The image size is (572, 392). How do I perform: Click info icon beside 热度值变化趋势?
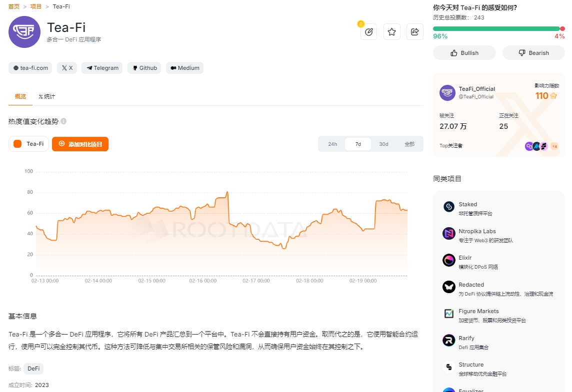(63, 121)
